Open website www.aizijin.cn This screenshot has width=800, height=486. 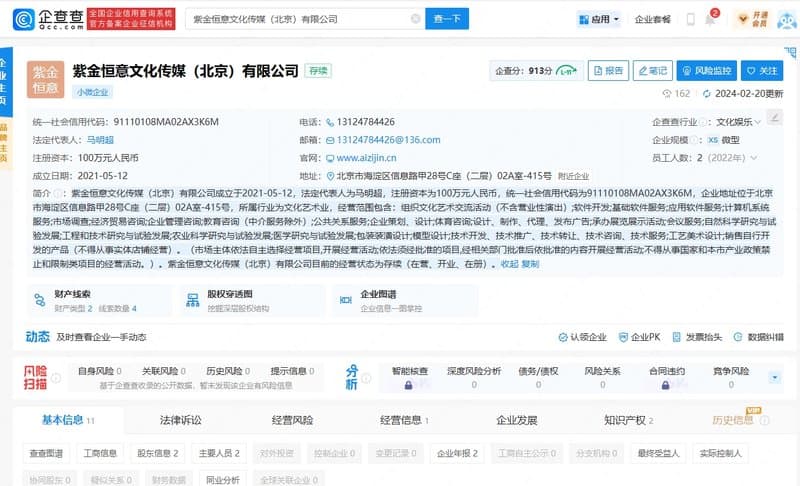pos(366,158)
